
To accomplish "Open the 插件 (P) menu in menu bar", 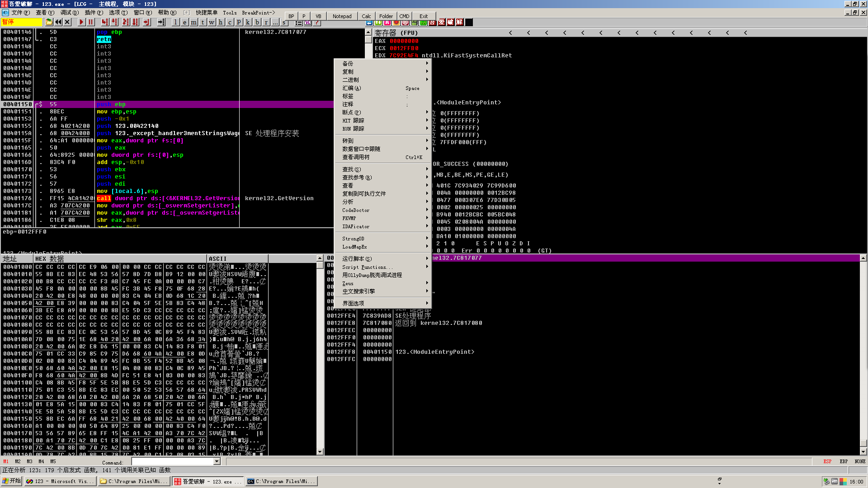I will tap(94, 13).
